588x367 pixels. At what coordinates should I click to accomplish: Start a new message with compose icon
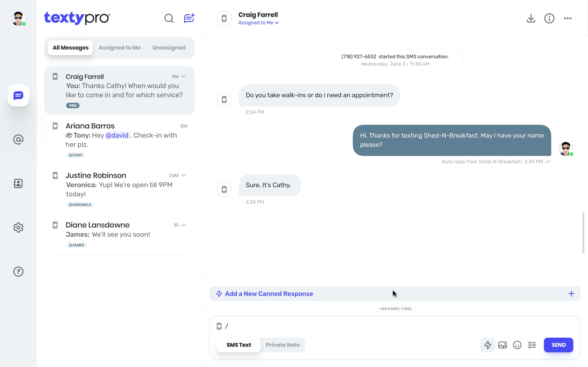point(189,18)
